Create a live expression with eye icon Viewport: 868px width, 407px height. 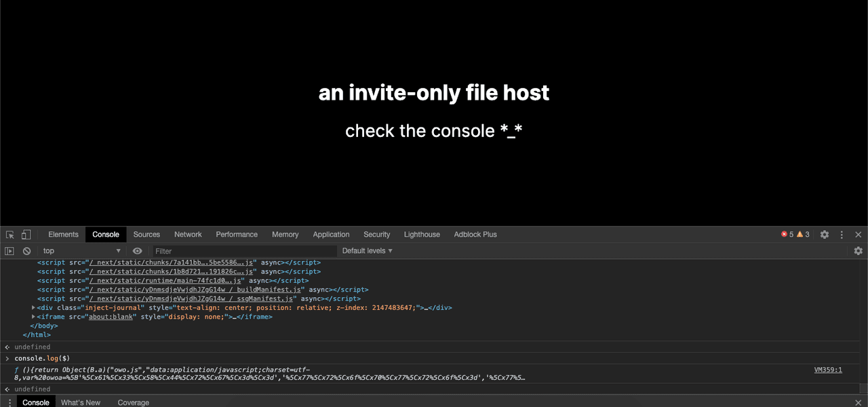138,251
